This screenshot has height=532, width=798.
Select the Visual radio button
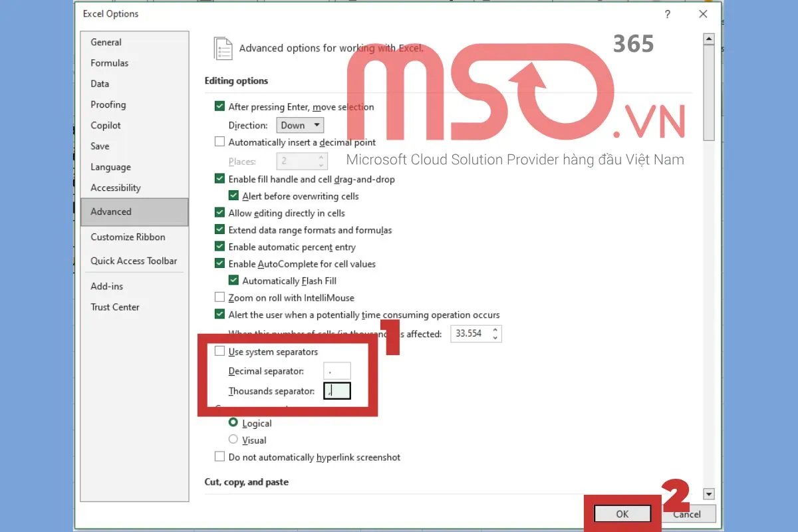233,440
